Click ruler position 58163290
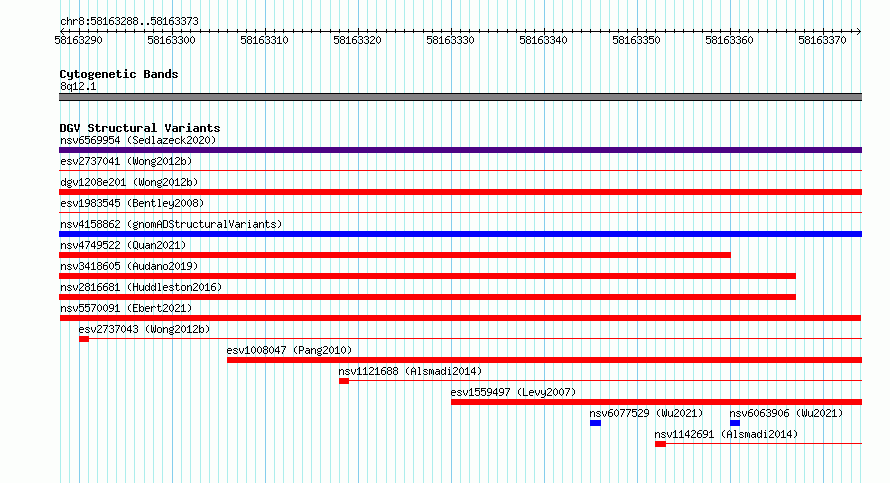Viewport: 890px width, 483px height. click(78, 40)
